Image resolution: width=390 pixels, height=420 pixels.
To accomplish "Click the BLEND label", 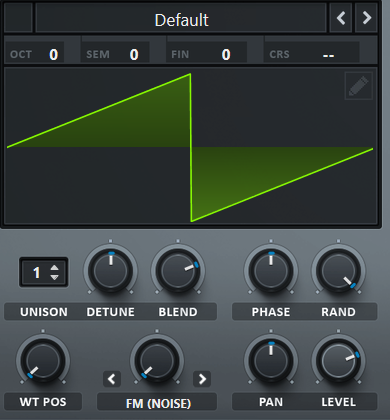I will tap(178, 312).
